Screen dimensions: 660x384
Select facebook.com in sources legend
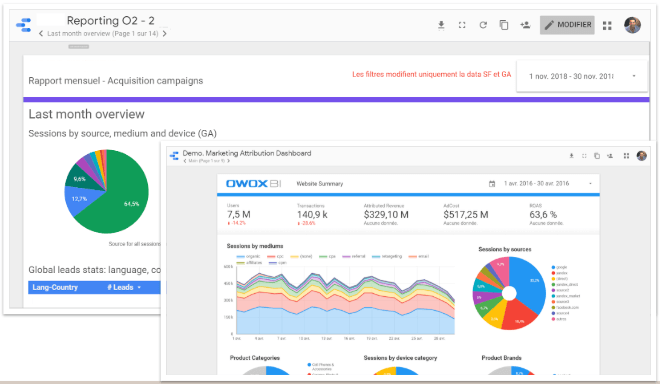pyautogui.click(x=565, y=307)
